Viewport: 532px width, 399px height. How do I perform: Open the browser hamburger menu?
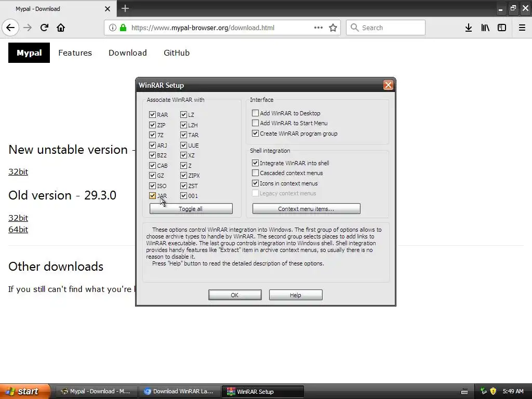coord(522,28)
